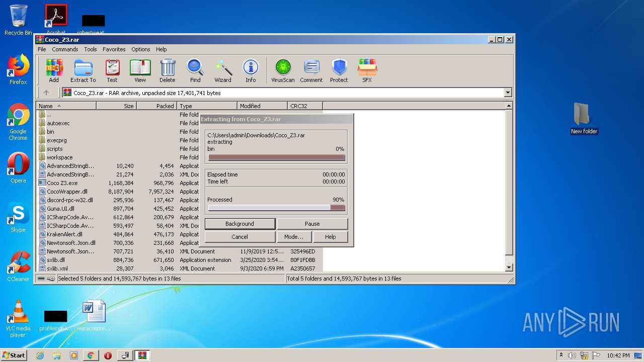The image size is (644, 362).
Task: Click the Extract To toolbar icon
Action: tap(83, 70)
